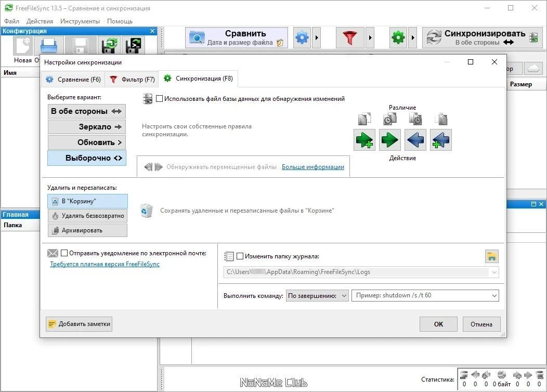Screen dimensions: 547x392
Task: Switch to the Comparison (F6) tab
Action: (x=74, y=80)
